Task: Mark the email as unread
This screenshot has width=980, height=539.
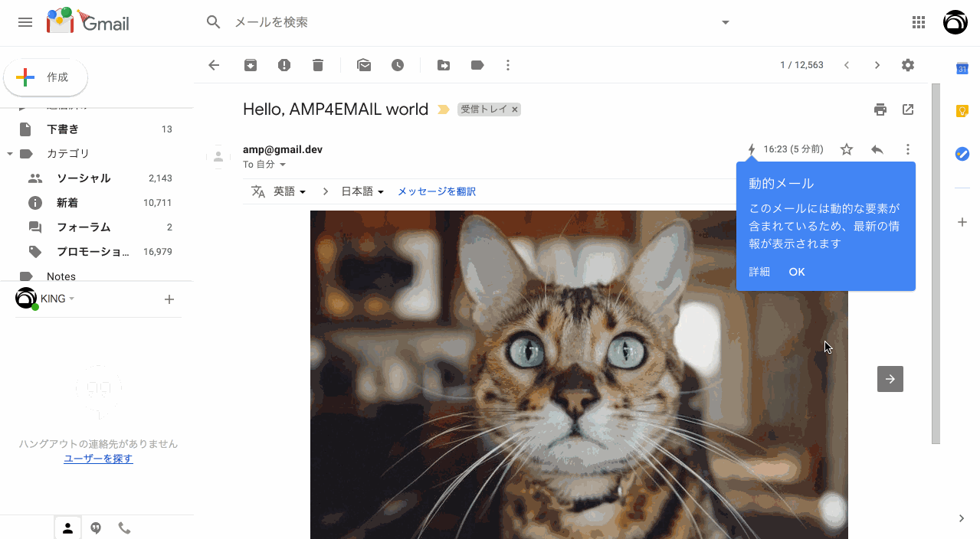Action: (364, 65)
